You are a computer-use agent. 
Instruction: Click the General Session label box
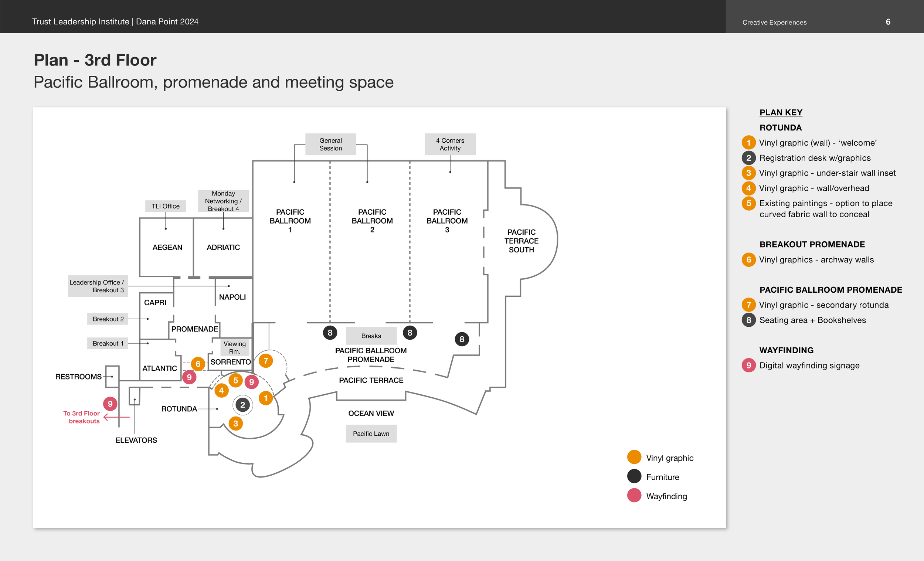coord(330,144)
